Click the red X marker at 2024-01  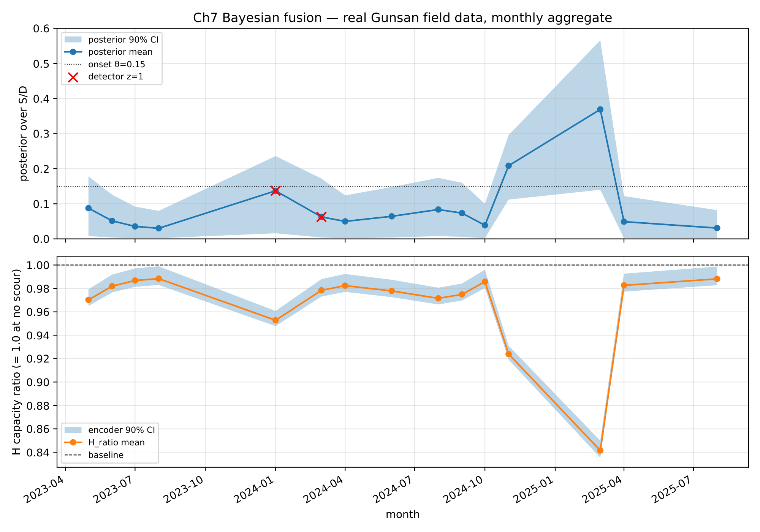[x=275, y=191]
